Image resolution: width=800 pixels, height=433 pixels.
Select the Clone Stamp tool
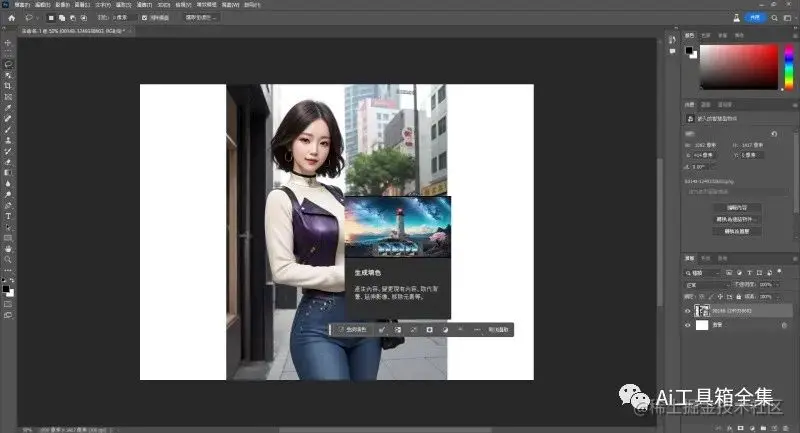click(8, 140)
